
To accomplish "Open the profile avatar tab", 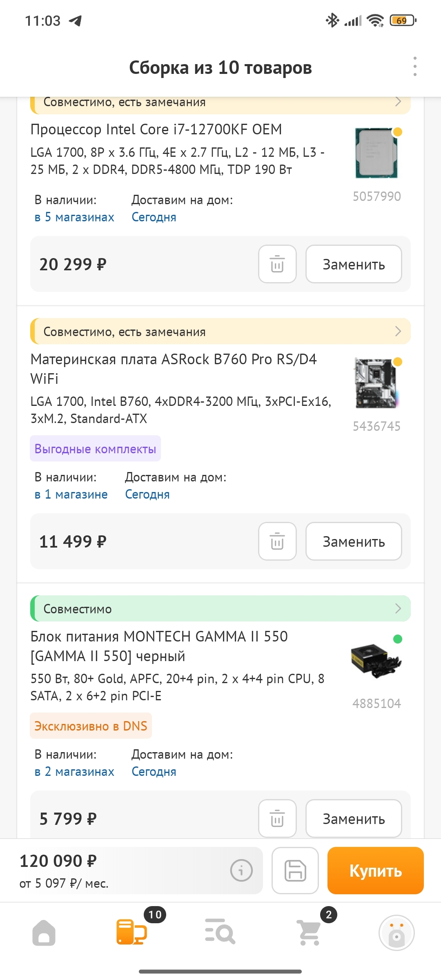I will pyautogui.click(x=396, y=933).
